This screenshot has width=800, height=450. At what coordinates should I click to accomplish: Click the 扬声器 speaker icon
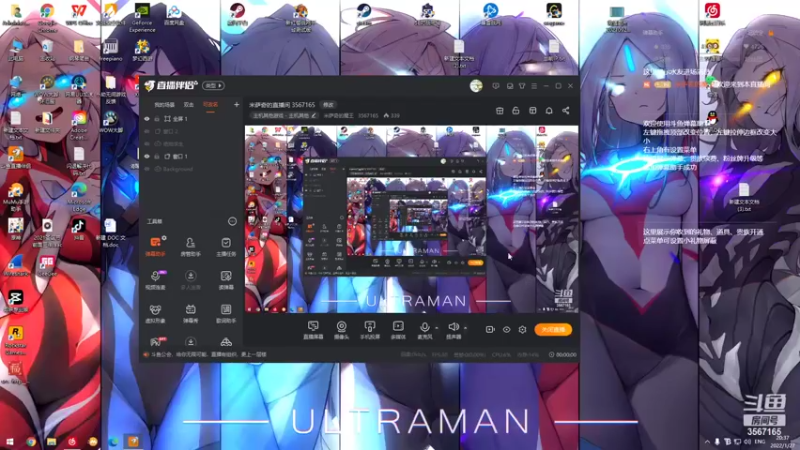click(x=453, y=327)
